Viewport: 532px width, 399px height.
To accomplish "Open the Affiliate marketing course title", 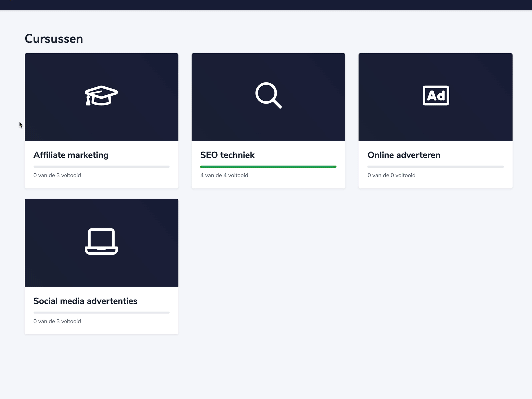I will tap(71, 155).
